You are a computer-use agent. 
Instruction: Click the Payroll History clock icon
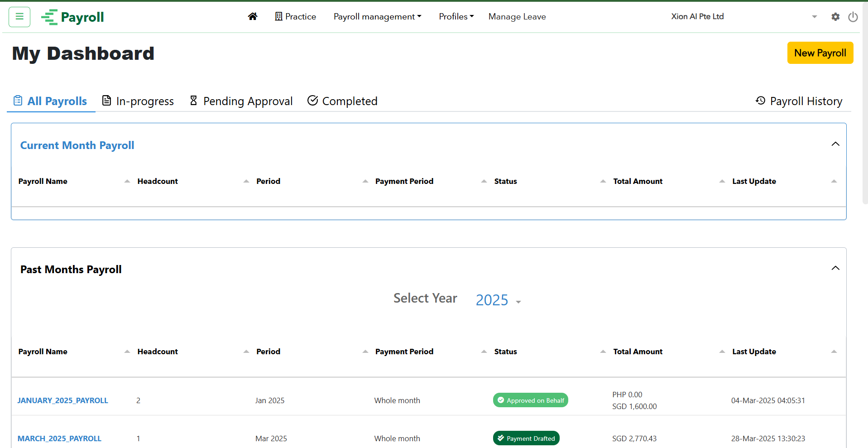coord(761,101)
